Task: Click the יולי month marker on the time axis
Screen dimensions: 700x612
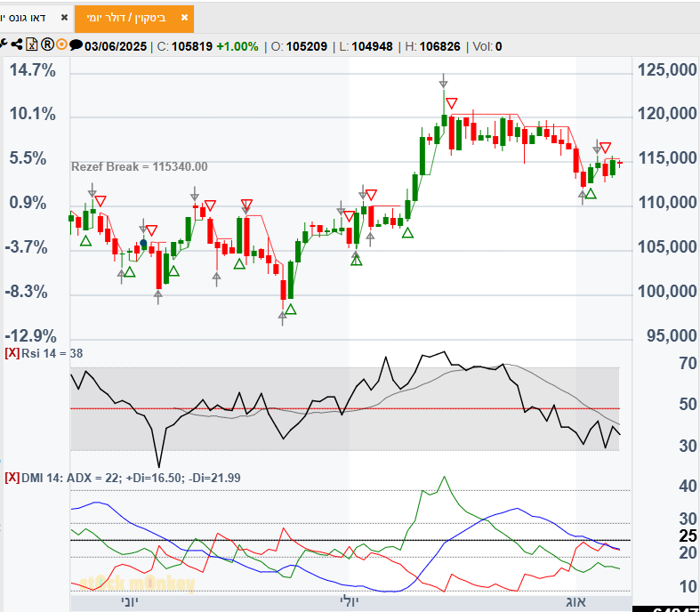Action: pyautogui.click(x=346, y=602)
